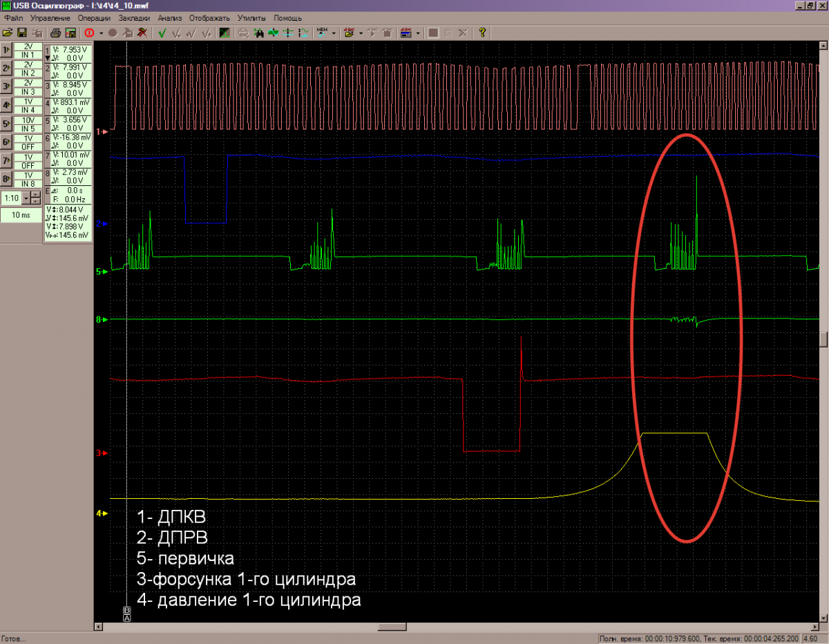Screen dimensions: 829x644
Task: Click the scale up stepper arrow
Action: pos(36,195)
